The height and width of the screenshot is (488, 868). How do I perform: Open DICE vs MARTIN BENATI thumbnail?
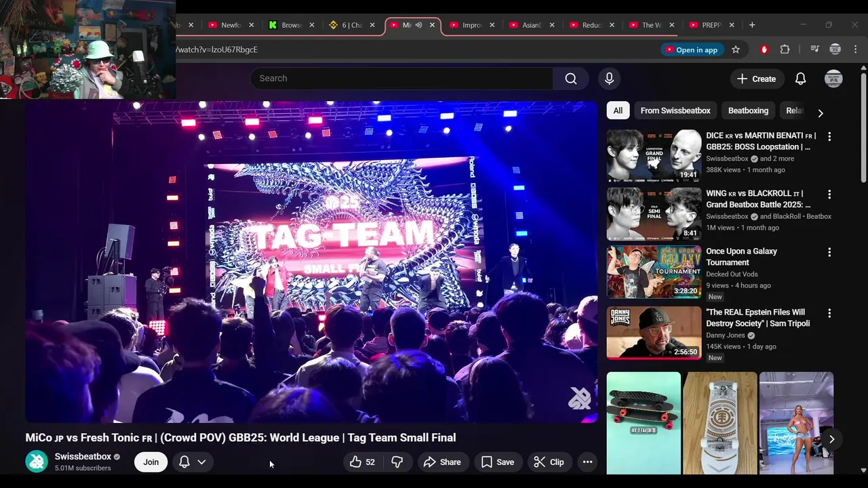point(654,156)
